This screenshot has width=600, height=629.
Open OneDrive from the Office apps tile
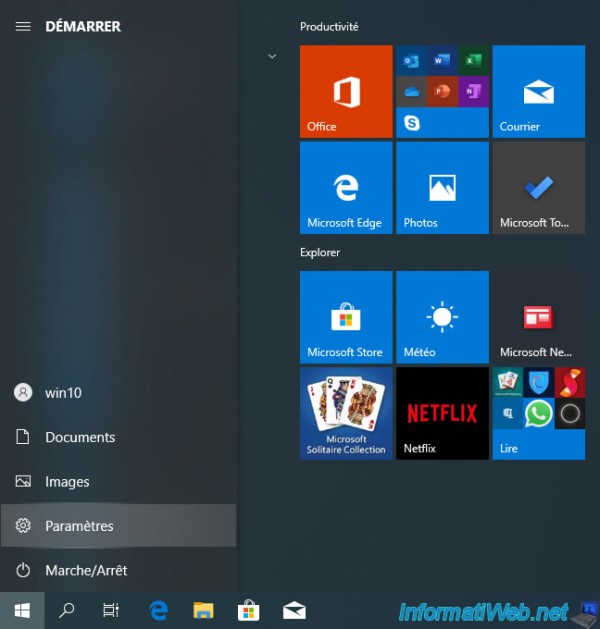pyautogui.click(x=411, y=92)
